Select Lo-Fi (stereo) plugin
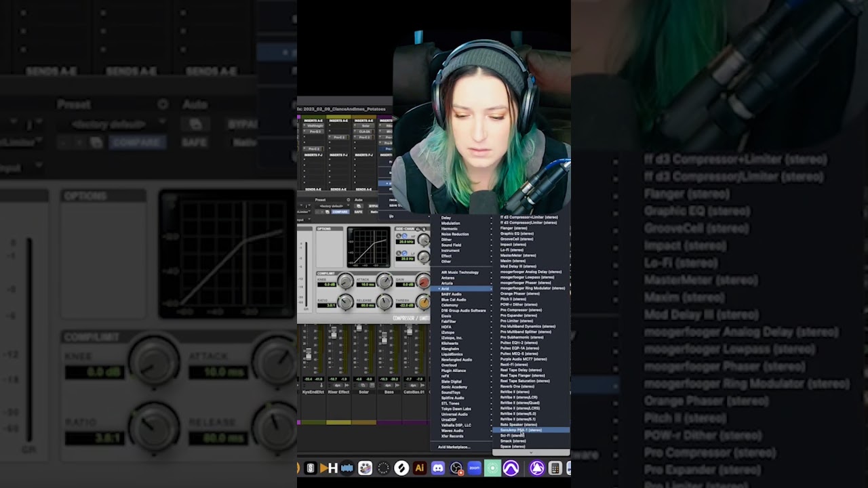The image size is (868, 488). (531, 250)
